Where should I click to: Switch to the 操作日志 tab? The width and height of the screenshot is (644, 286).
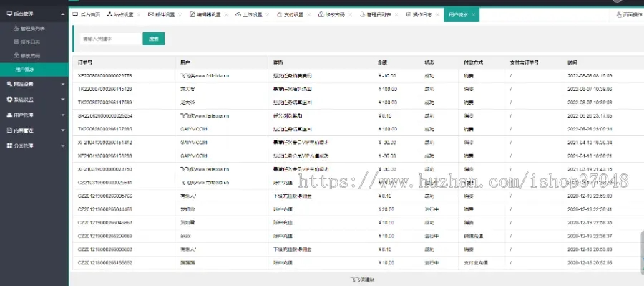419,15
